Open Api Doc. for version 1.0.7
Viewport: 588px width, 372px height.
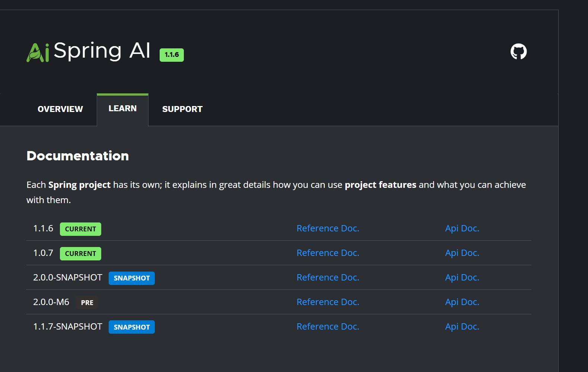click(x=462, y=253)
